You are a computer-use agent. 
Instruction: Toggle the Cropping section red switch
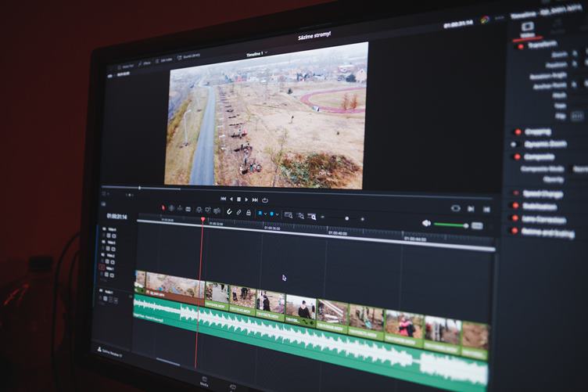click(x=518, y=132)
